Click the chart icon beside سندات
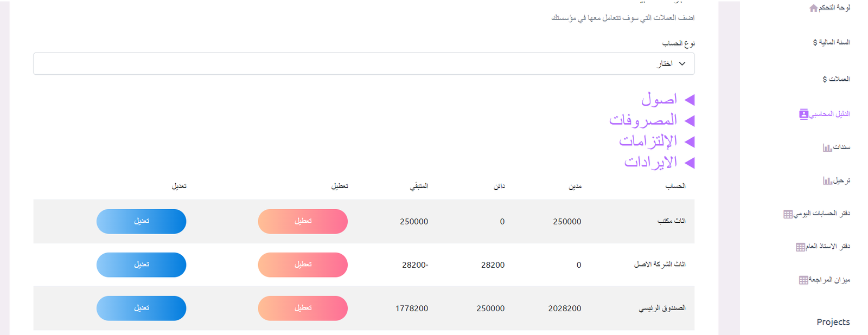868x335 pixels. 827,147
